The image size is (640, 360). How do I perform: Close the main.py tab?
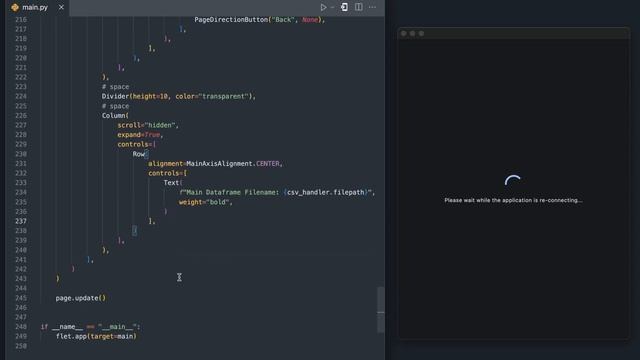coord(61,7)
